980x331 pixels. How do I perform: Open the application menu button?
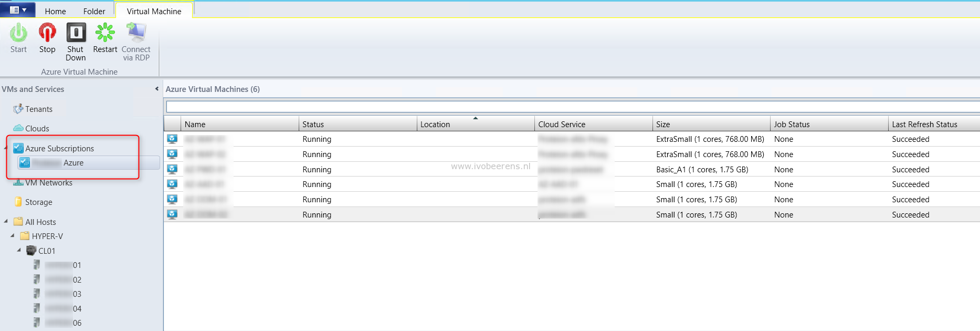point(18,10)
